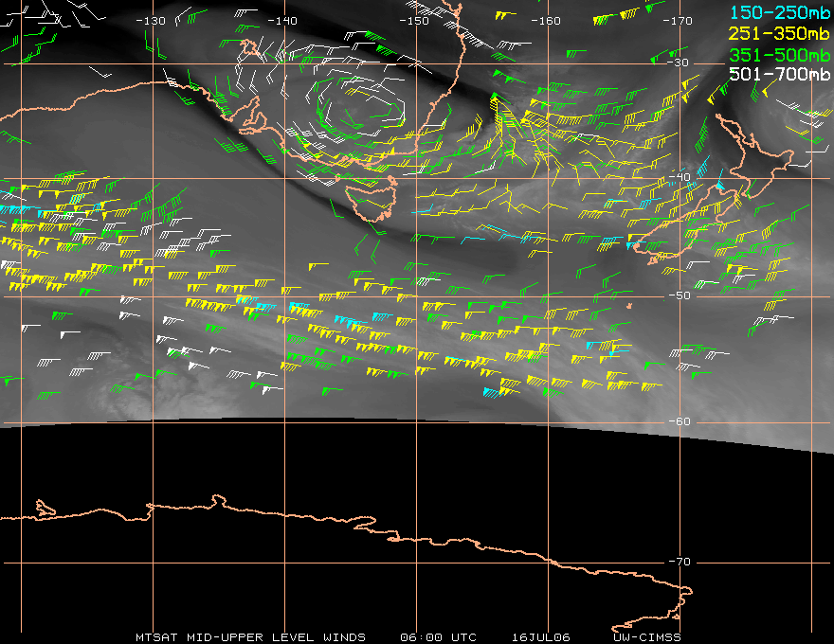Image resolution: width=834 pixels, height=644 pixels.
Task: Select the -50 latitude label
Action: [680, 296]
